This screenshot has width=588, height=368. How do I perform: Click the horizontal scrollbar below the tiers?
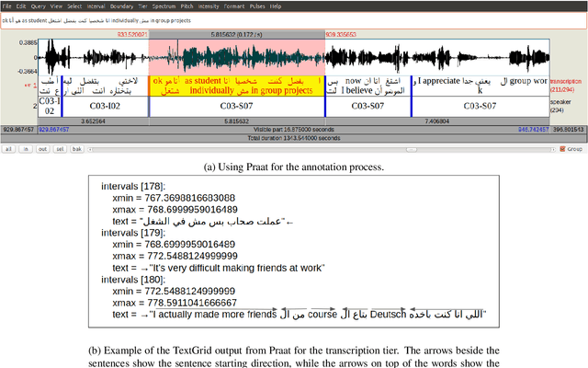322,148
